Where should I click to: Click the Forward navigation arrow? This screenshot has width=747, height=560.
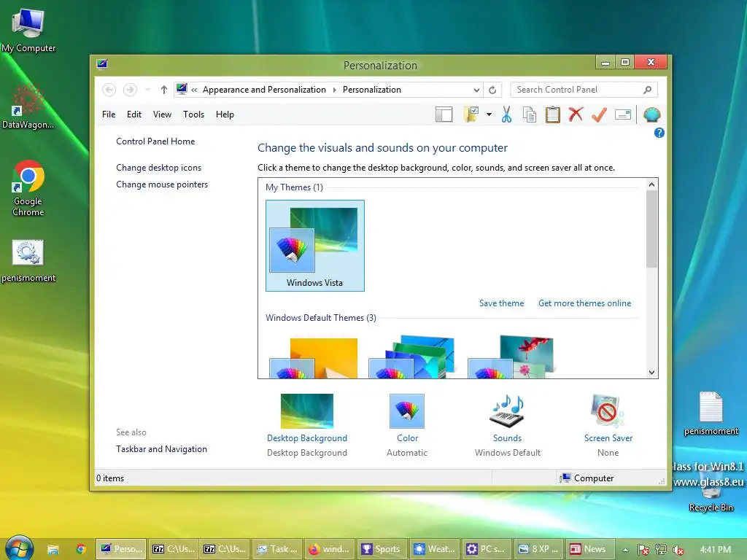click(x=130, y=90)
